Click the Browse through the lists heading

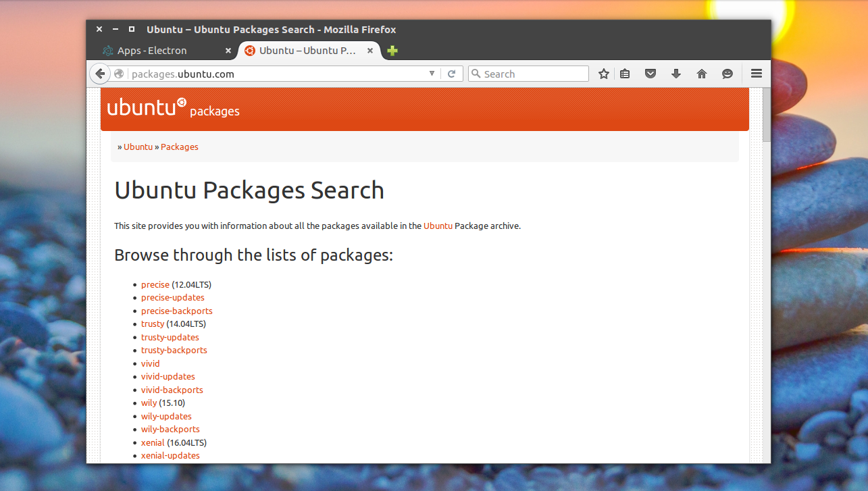tap(253, 255)
